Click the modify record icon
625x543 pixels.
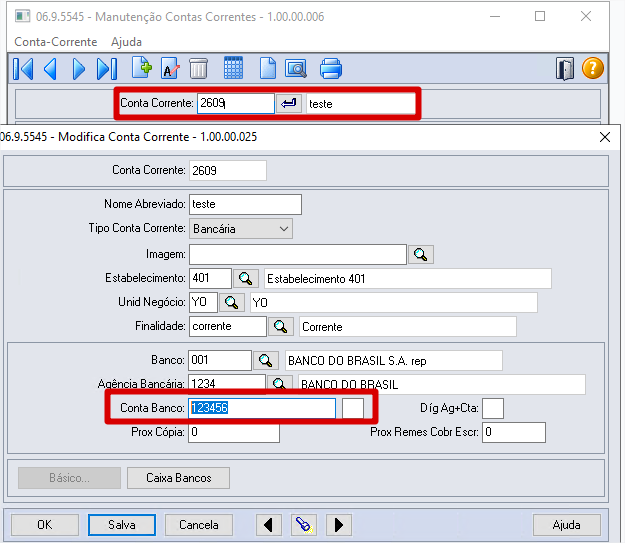coord(170,68)
